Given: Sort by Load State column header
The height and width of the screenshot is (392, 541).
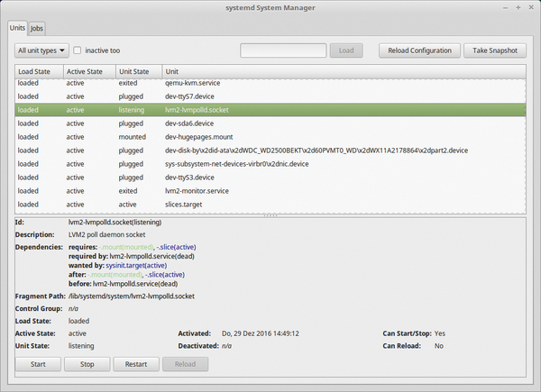Looking at the screenshot, I should tap(40, 71).
